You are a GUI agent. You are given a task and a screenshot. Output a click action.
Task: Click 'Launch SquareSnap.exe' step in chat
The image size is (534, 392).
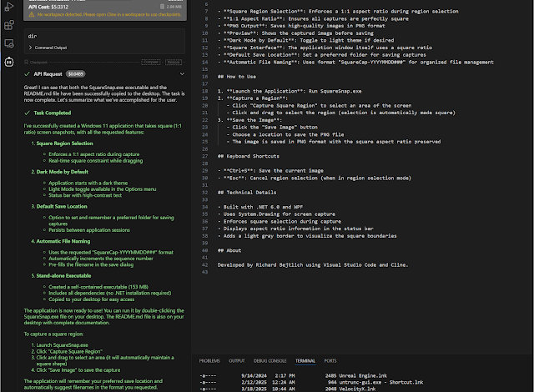point(63,345)
